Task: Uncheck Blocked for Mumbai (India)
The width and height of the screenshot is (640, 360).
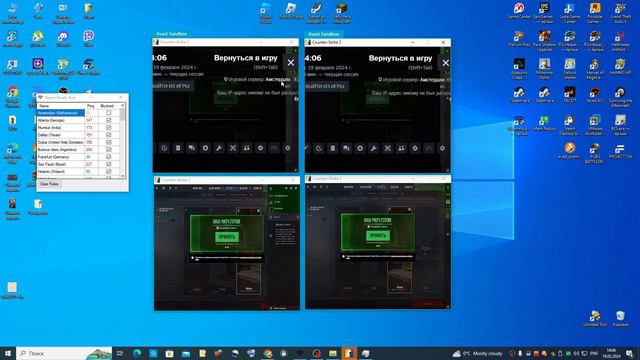Action: [109, 128]
